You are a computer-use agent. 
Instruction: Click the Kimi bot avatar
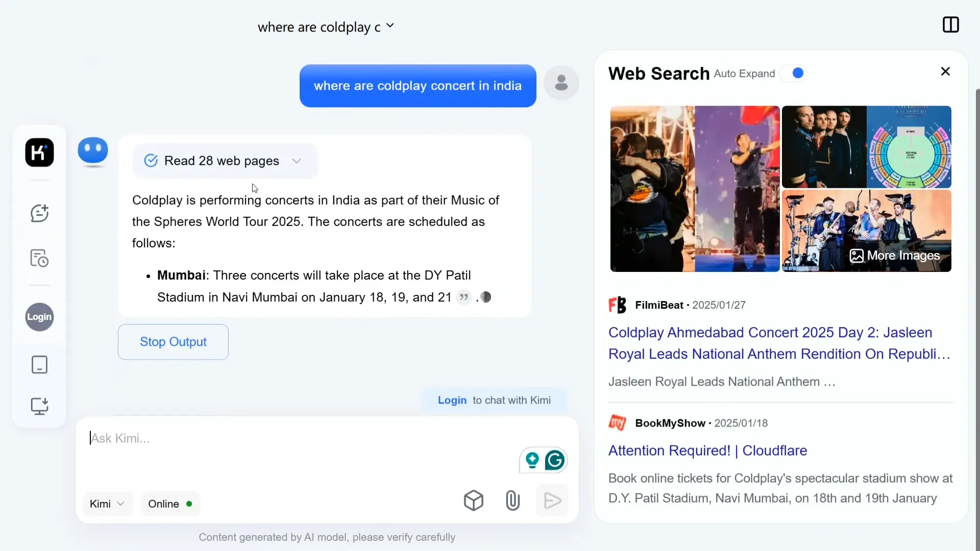point(93,152)
